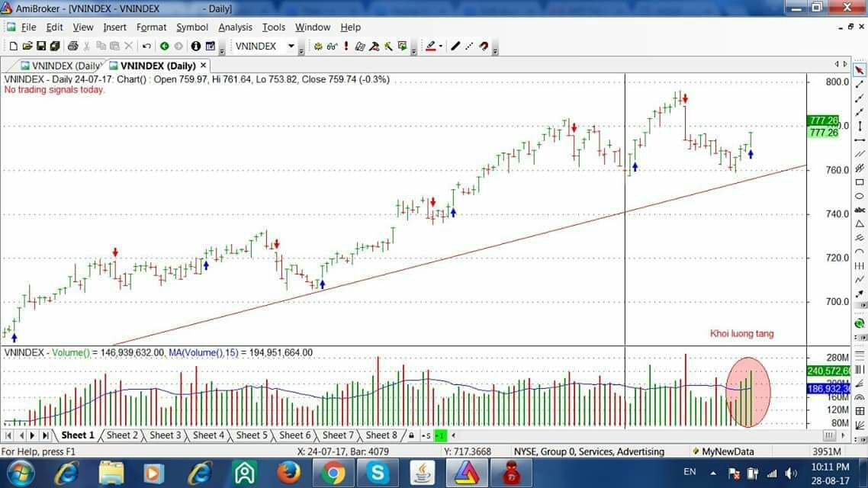The image size is (868, 488).
Task: Select the Horizontal line drawing tool
Action: pyautogui.click(x=860, y=140)
